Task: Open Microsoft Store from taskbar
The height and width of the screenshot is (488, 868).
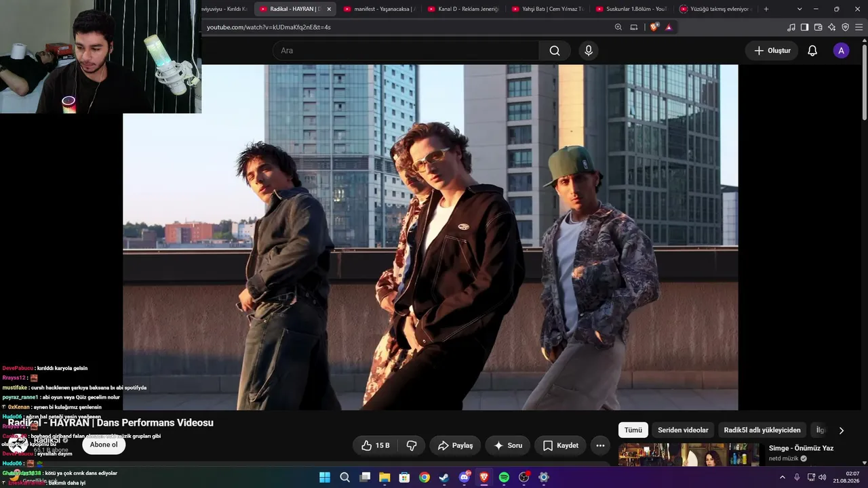Action: point(404,477)
